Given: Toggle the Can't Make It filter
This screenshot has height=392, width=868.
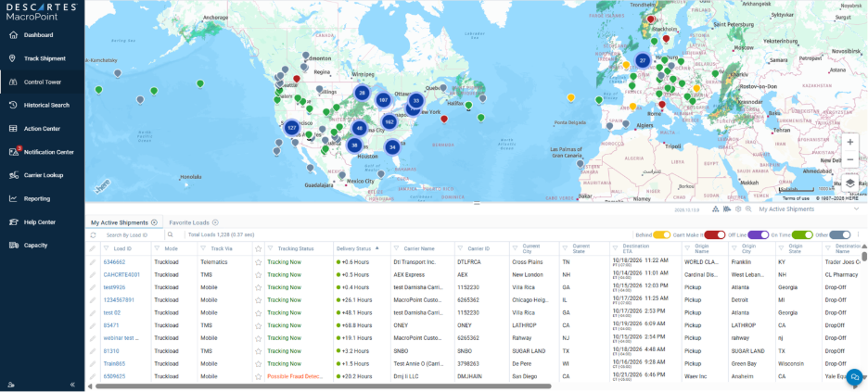Looking at the screenshot, I should click(715, 235).
